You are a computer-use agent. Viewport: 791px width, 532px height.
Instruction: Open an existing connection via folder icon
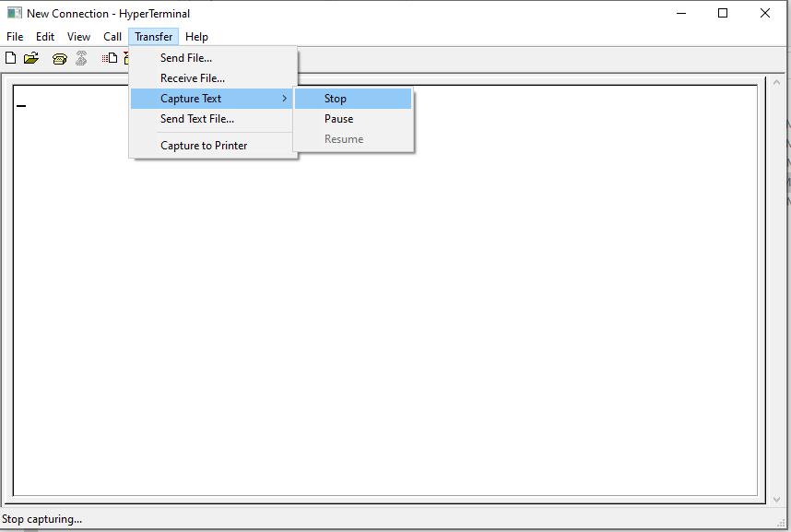coord(30,57)
